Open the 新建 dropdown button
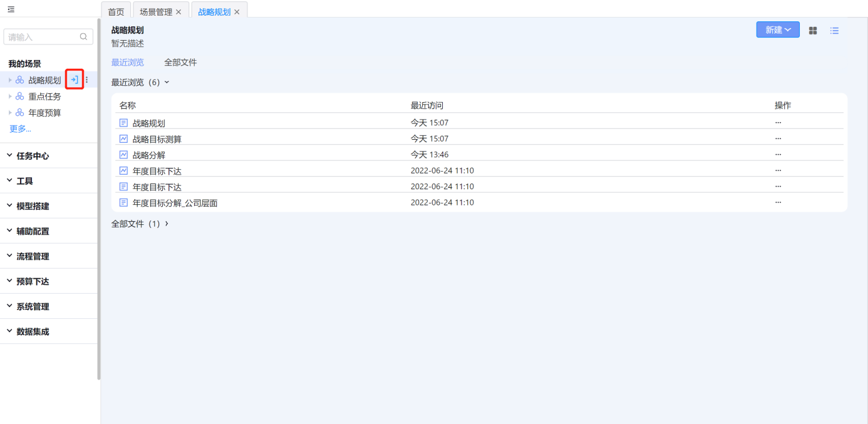868x424 pixels. 777,30
